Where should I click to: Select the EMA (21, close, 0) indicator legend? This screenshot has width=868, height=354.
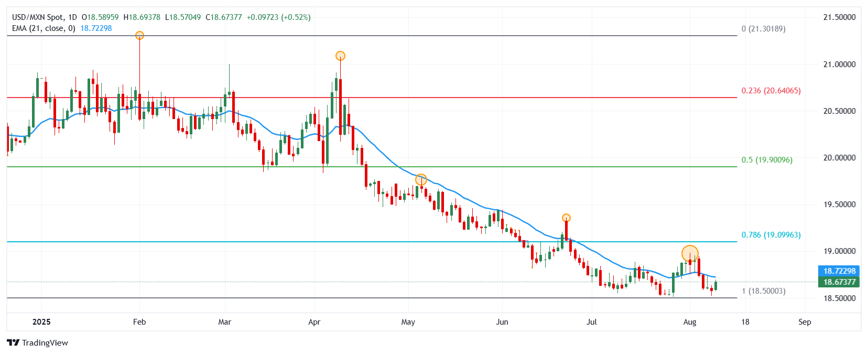click(44, 28)
